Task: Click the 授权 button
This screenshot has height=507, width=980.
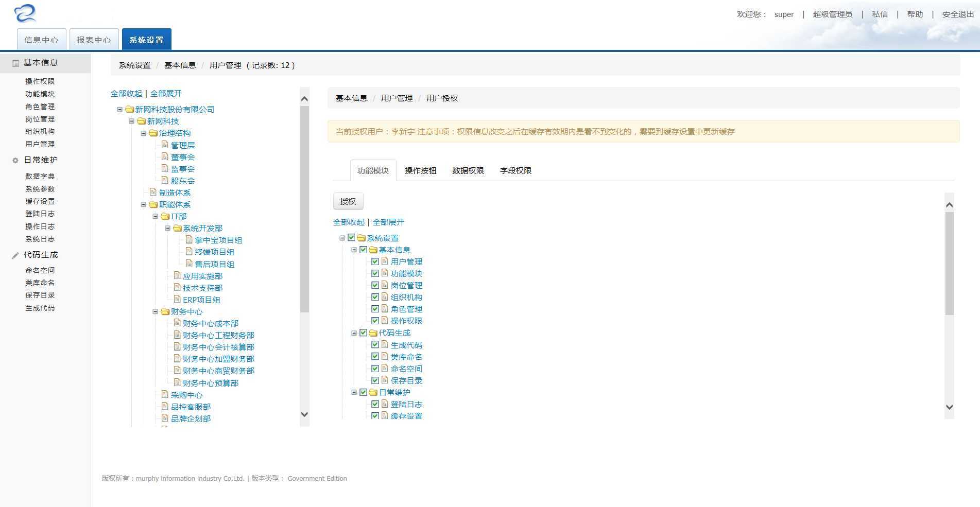Action: click(x=348, y=201)
